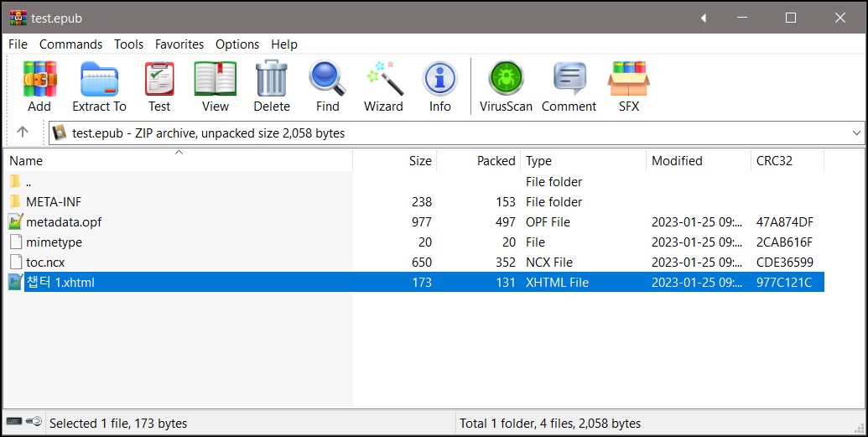The width and height of the screenshot is (868, 437).
Task: Click the drive icon in status bar
Action: (13, 423)
